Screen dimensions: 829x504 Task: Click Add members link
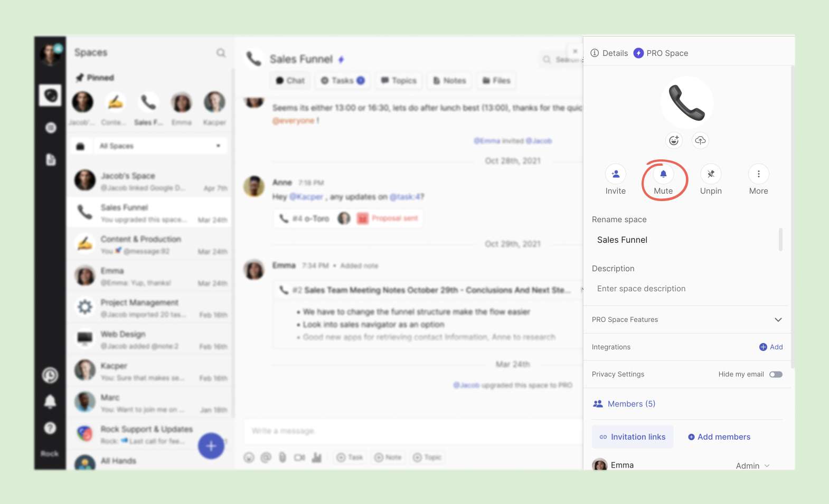719,437
